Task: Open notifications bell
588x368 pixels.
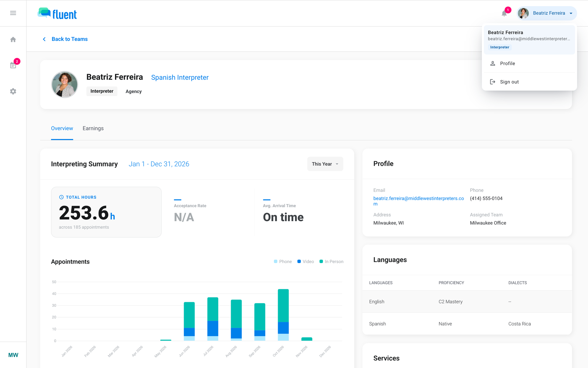Action: (504, 13)
